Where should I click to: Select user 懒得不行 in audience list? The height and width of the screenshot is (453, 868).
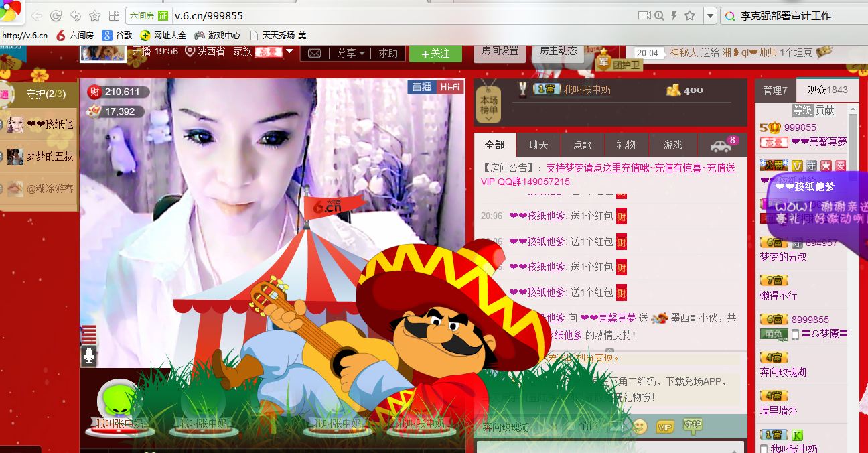tap(779, 296)
